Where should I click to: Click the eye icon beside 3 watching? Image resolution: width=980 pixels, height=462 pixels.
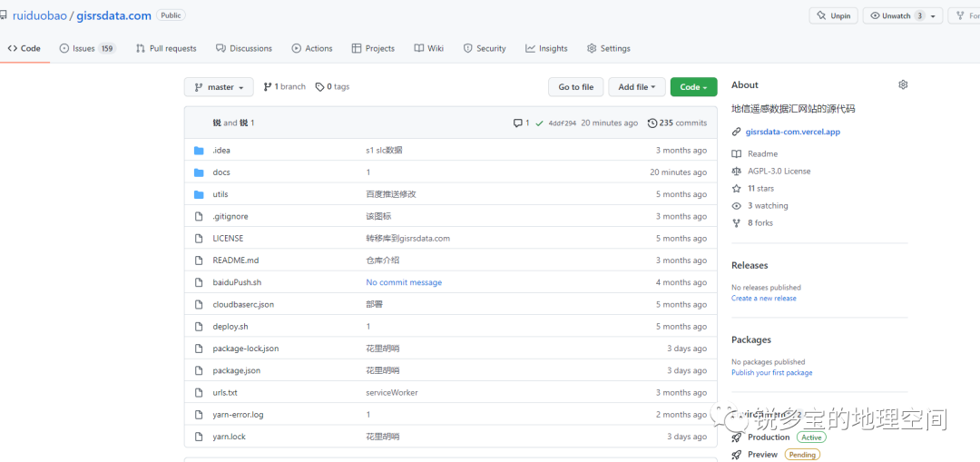click(736, 206)
